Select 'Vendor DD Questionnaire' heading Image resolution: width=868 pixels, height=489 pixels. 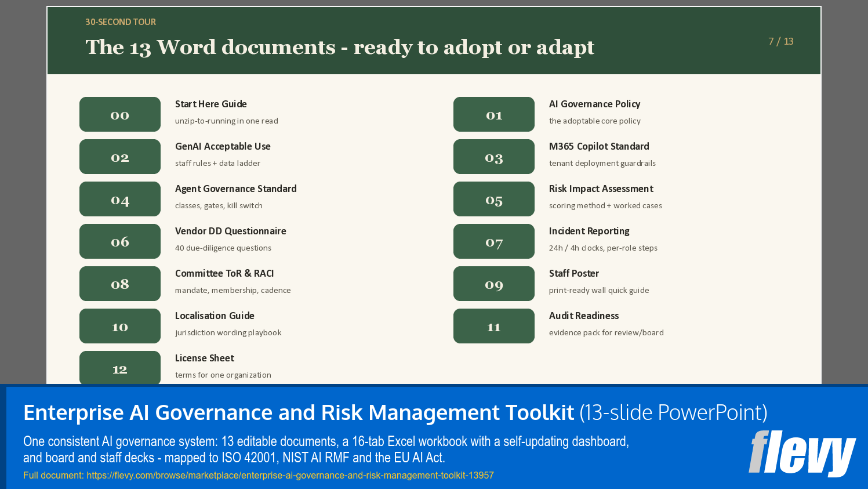click(x=231, y=231)
